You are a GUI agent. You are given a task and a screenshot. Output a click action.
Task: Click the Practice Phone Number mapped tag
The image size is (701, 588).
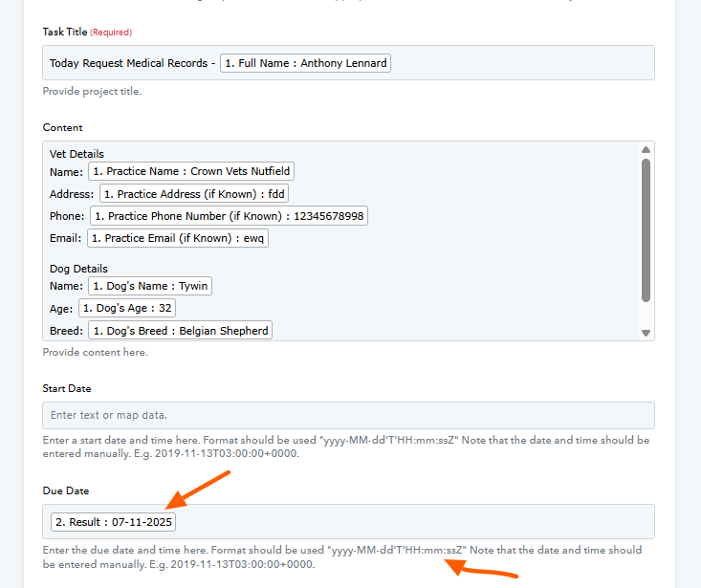click(x=230, y=216)
